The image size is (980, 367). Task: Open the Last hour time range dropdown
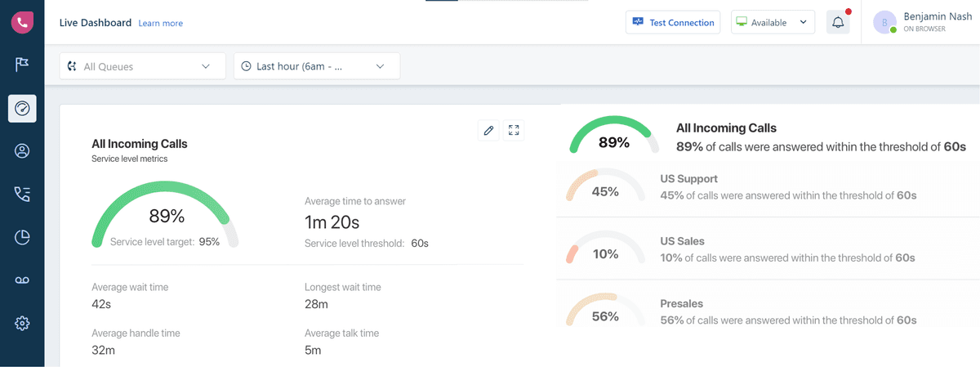[317, 67]
